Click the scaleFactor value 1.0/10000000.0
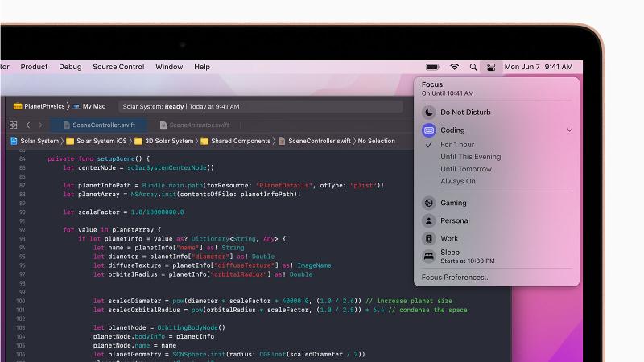Image resolution: width=644 pixels, height=362 pixels. pyautogui.click(x=157, y=212)
